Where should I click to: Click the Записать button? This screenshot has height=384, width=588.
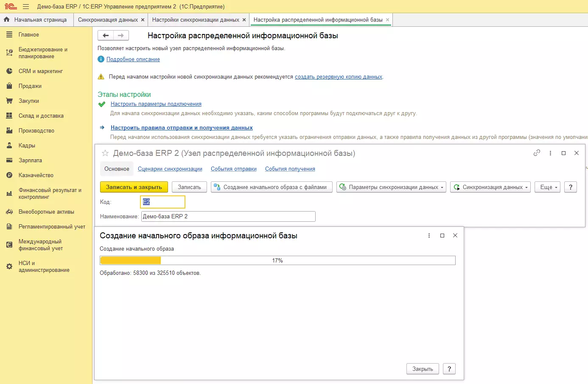[x=189, y=187]
